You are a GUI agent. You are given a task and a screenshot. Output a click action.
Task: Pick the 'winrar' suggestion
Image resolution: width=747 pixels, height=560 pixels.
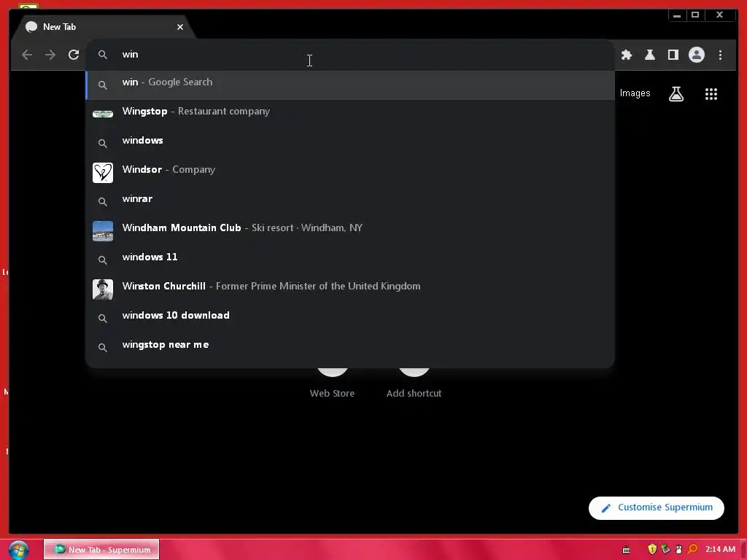(350, 201)
